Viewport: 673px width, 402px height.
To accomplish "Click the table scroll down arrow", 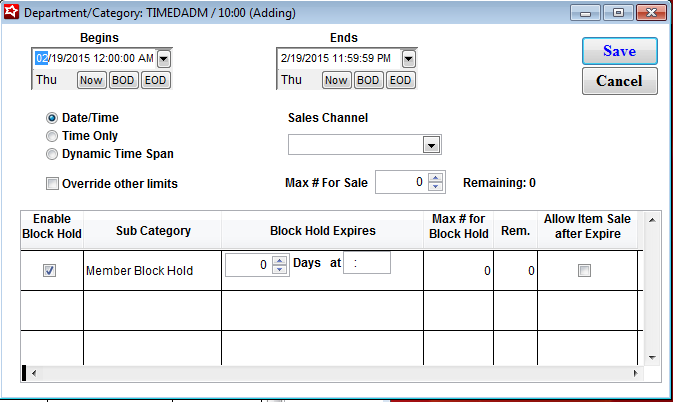I will (x=652, y=357).
